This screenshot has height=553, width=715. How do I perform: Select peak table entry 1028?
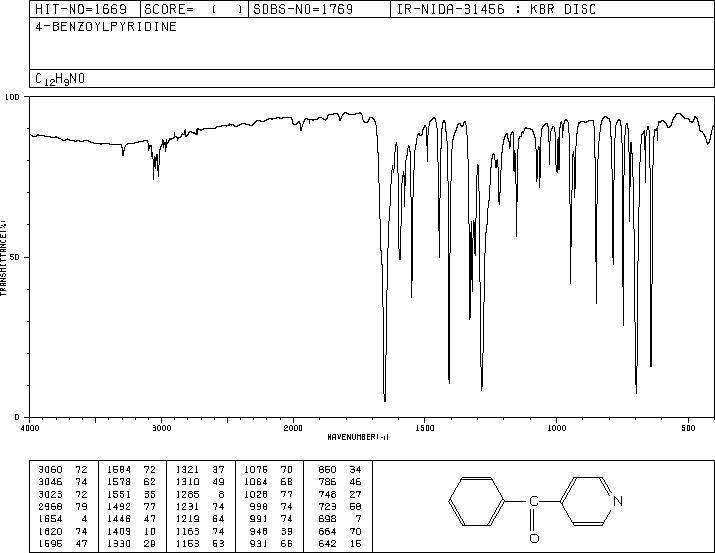point(256,494)
